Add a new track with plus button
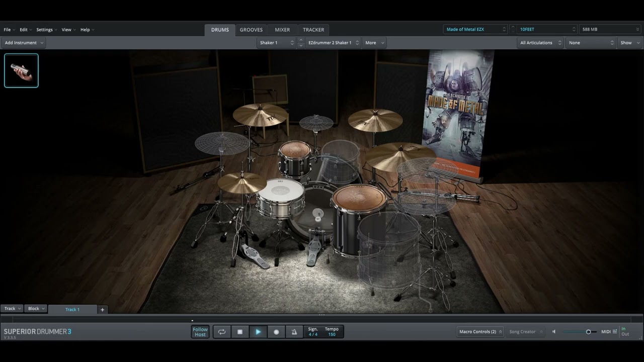 coord(102,309)
